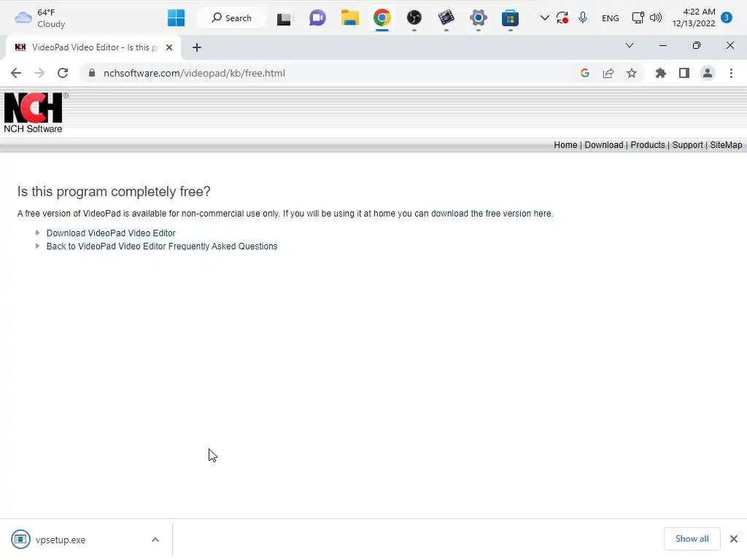Open the SiteMap menu link
747x560 pixels.
[726, 145]
